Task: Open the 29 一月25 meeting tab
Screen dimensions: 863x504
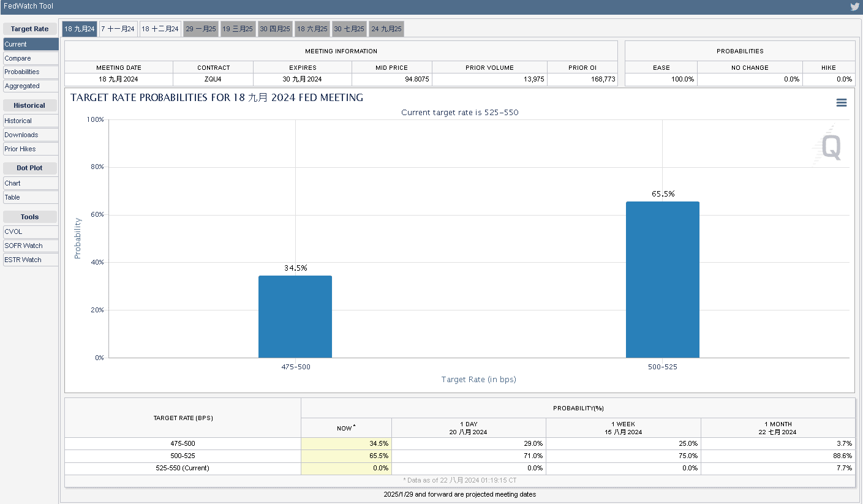Action: tap(201, 29)
